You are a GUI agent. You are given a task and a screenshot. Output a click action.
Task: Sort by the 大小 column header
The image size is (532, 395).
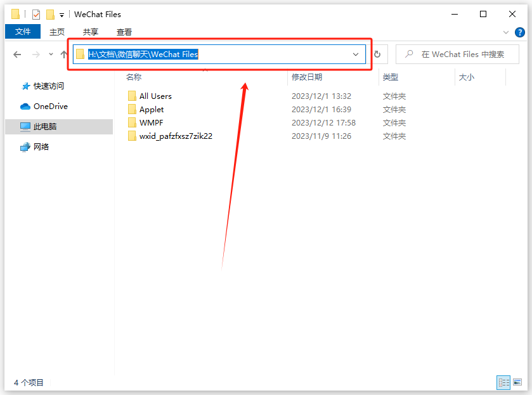466,77
